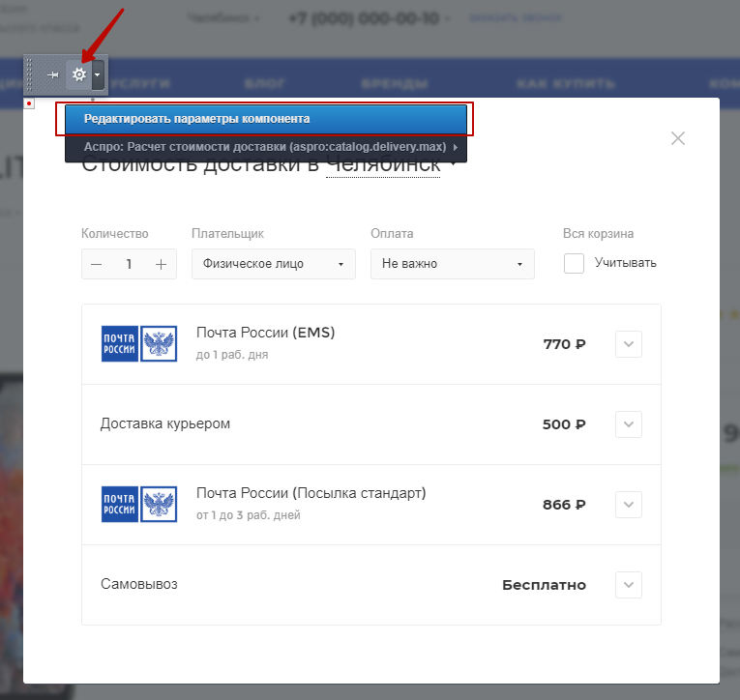The height and width of the screenshot is (700, 740).
Task: Click the city link 'Челябинск' in heading
Action: [383, 166]
